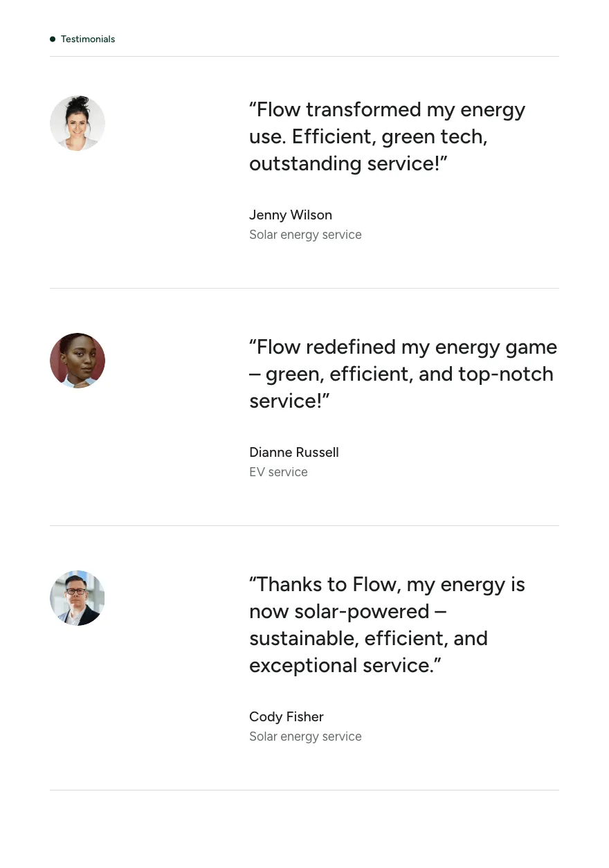The image size is (609, 868).
Task: Click the divider line below Cody Fisher's testimonial
Action: pos(304,790)
